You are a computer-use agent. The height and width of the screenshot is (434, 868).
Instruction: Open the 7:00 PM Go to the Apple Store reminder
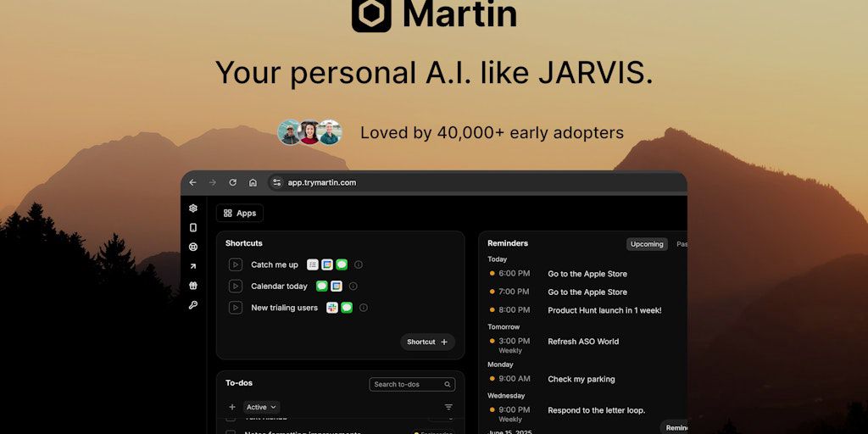[x=586, y=292]
